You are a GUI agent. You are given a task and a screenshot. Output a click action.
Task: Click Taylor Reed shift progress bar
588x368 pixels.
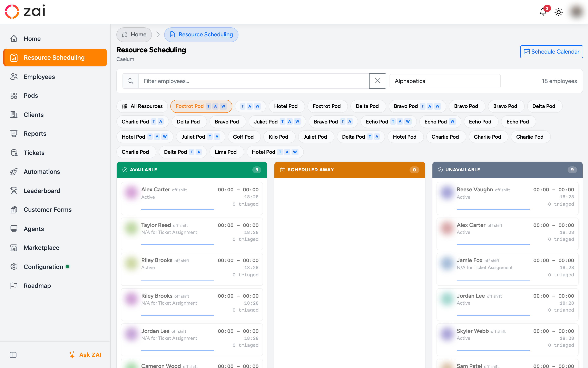coord(178,244)
